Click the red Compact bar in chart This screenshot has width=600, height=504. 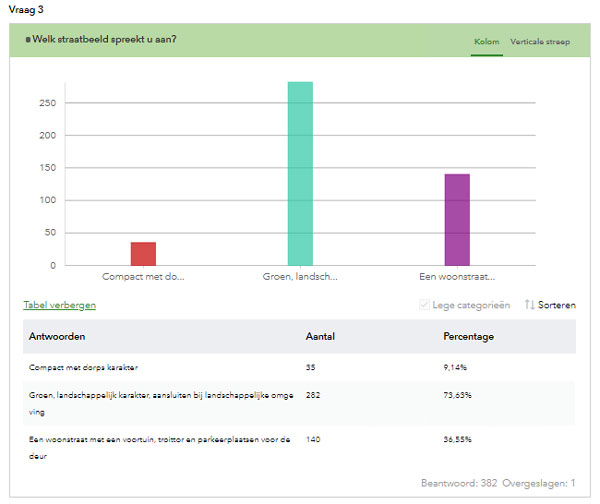pos(143,254)
